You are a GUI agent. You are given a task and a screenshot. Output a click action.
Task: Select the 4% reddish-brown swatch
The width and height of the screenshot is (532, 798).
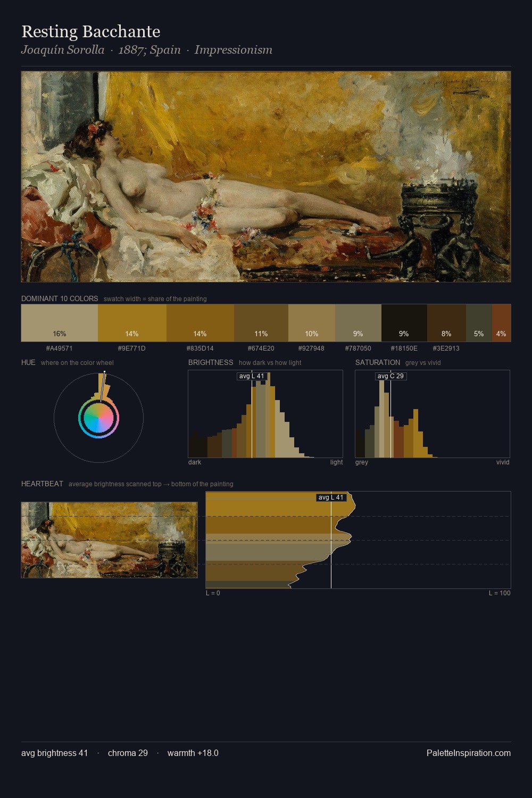click(501, 323)
